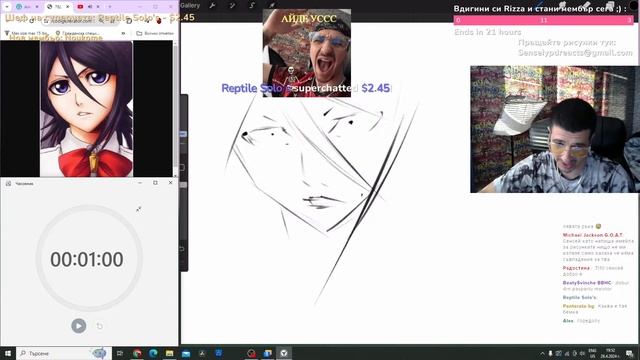Open the microphone tray icon
The image size is (640, 360).
550,353
